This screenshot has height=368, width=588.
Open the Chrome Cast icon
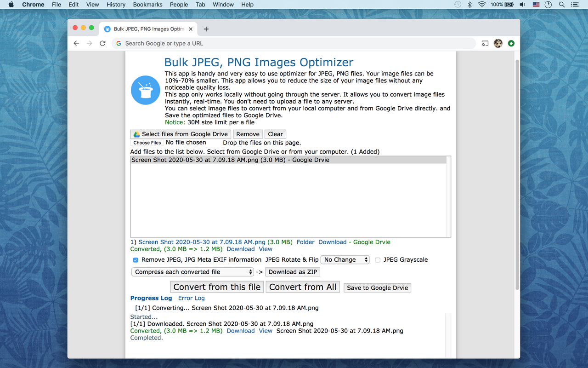484,43
